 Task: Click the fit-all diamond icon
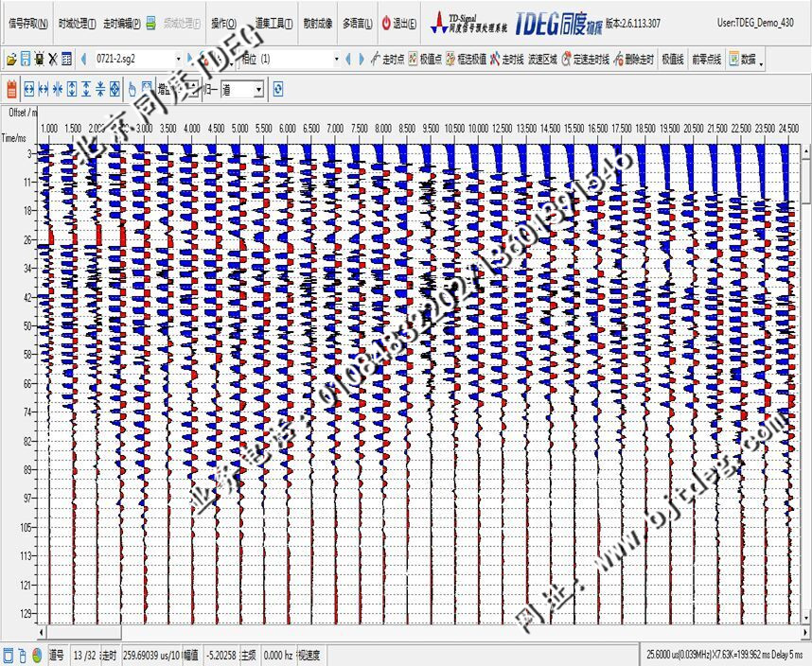(x=115, y=89)
